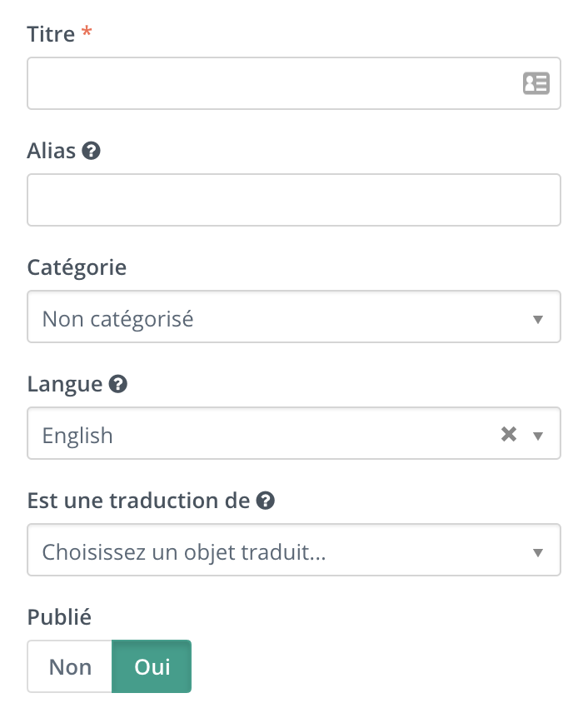Image resolution: width=588 pixels, height=718 pixels.
Task: Focus the Alias text field
Action: 294,200
